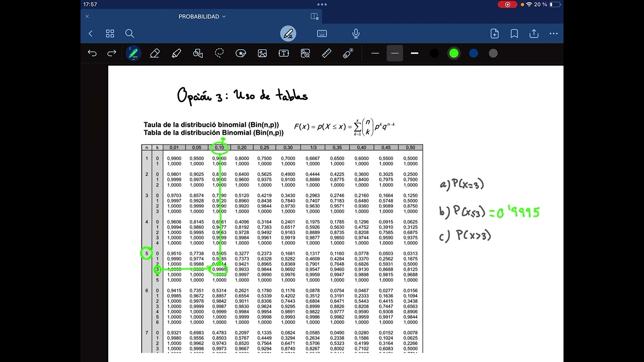Open the share and export menu
The image size is (644, 362).
point(534,34)
